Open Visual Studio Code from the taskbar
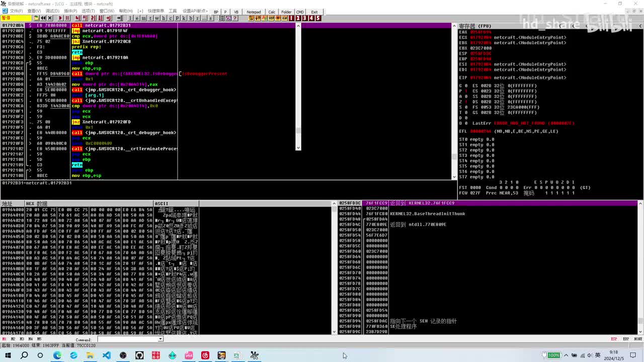The width and height of the screenshot is (644, 362). pyautogui.click(x=107, y=355)
